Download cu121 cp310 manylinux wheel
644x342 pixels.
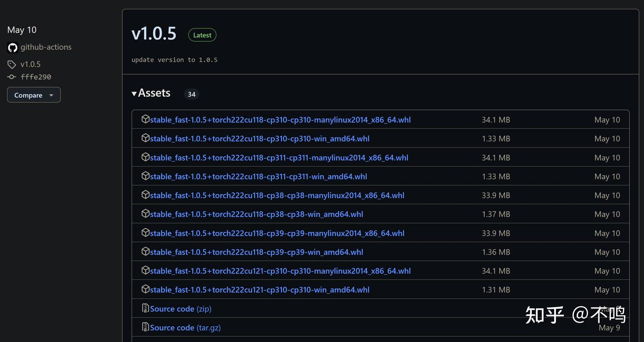tap(280, 271)
